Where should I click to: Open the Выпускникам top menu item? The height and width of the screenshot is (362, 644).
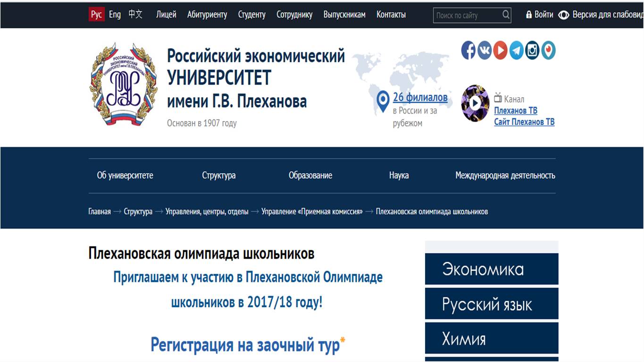pos(344,15)
